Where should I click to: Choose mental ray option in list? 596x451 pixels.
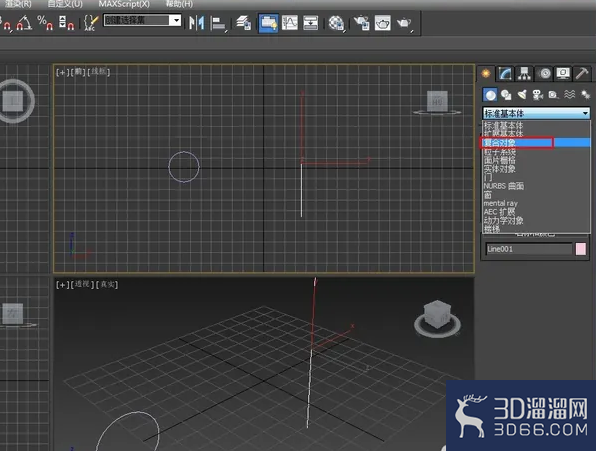pos(536,203)
